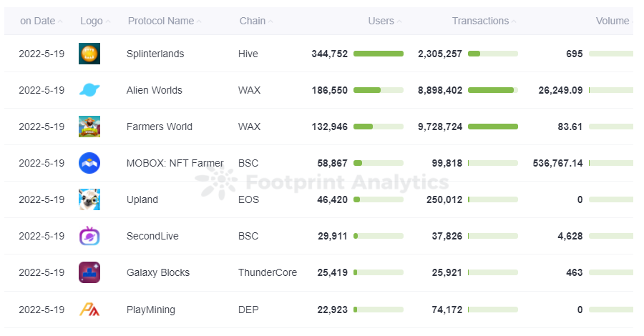The width and height of the screenshot is (644, 336).
Task: Click the users value 58,867
Action: click(332, 163)
